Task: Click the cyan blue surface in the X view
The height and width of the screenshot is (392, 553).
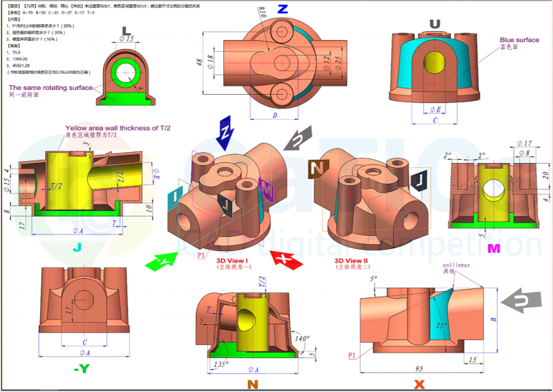Action: tap(440, 315)
